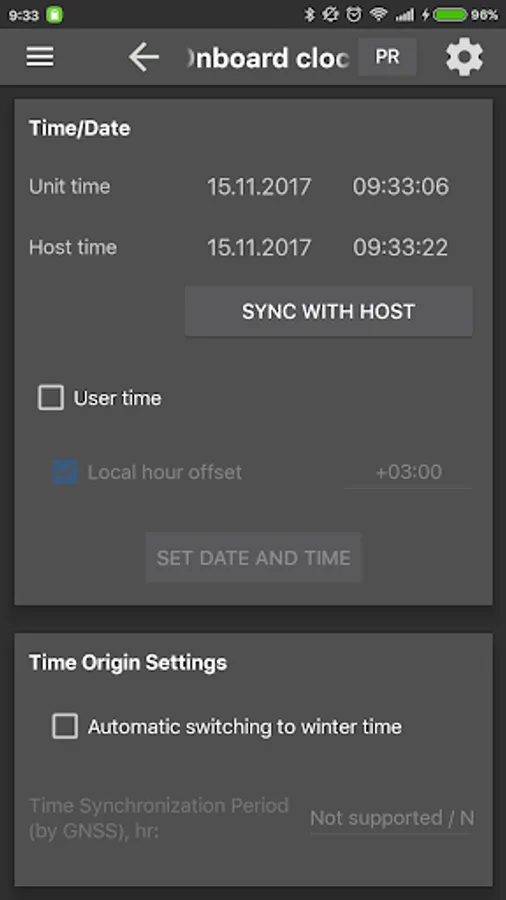Viewport: 506px width, 900px height.
Task: Tap the alarm clock status icon
Action: point(355,14)
